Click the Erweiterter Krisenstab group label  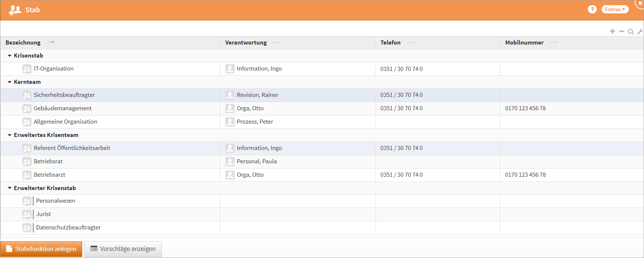[x=45, y=188]
